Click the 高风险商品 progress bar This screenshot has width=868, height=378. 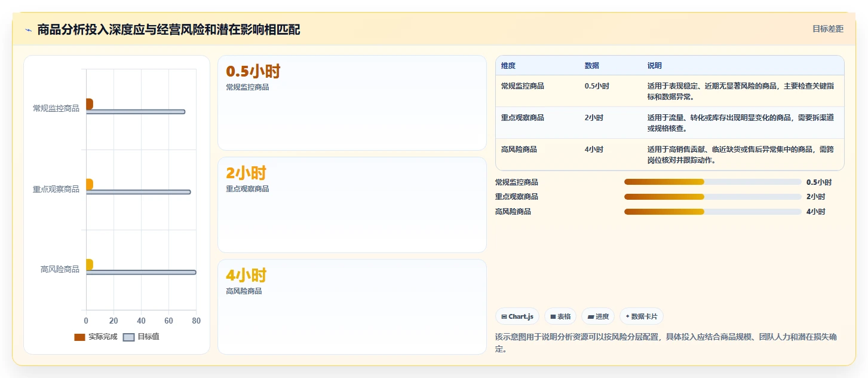click(713, 212)
